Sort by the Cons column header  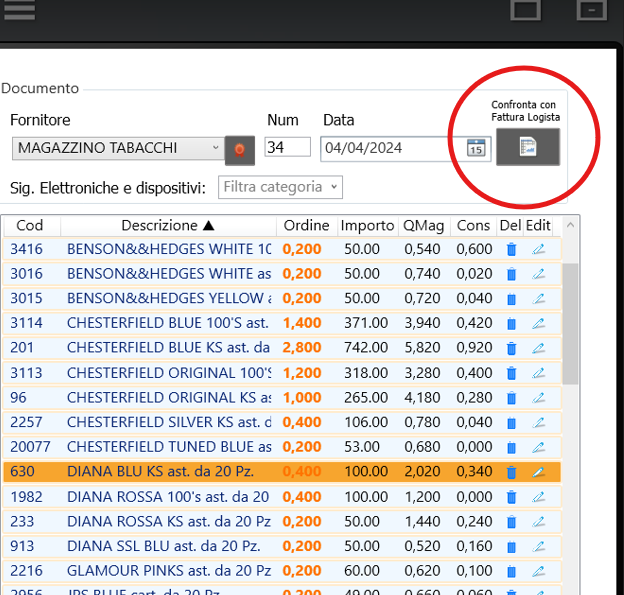tap(473, 226)
